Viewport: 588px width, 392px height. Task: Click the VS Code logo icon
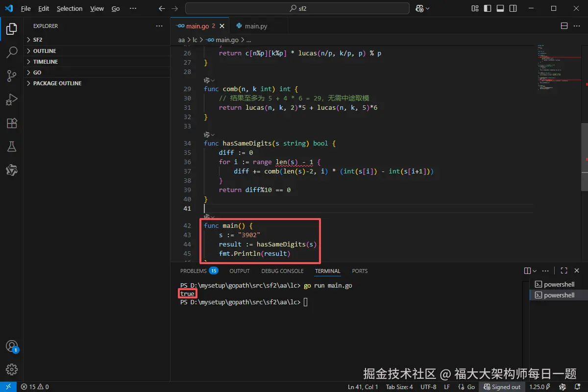(x=9, y=8)
